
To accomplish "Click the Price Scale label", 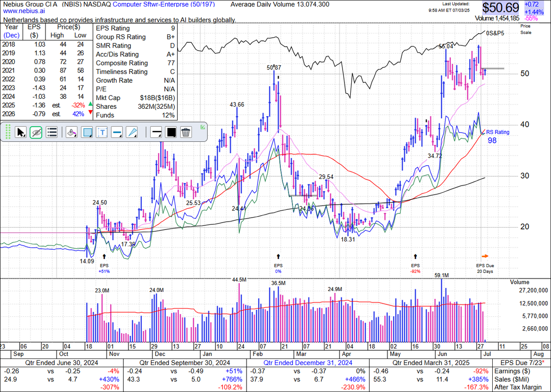I will click(525, 29).
